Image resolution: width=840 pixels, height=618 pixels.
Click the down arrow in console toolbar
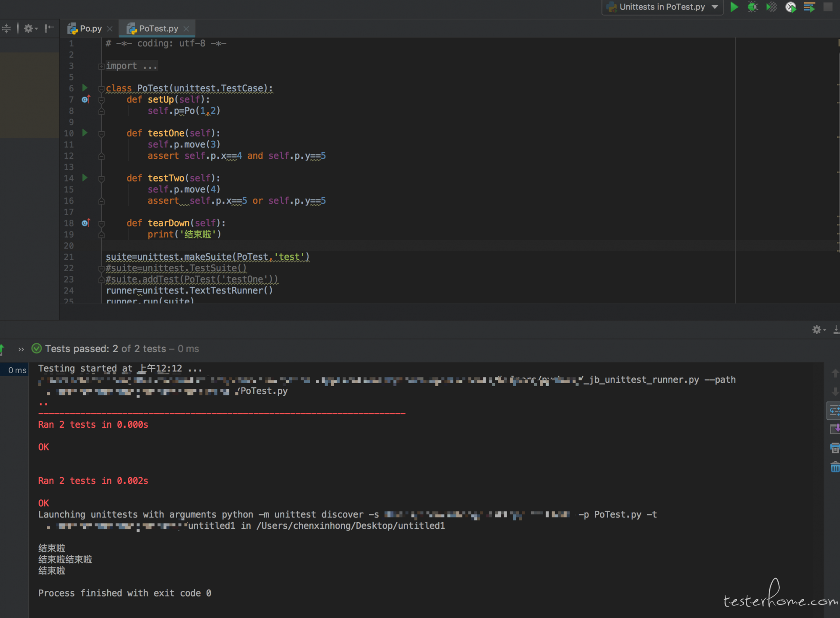click(835, 391)
